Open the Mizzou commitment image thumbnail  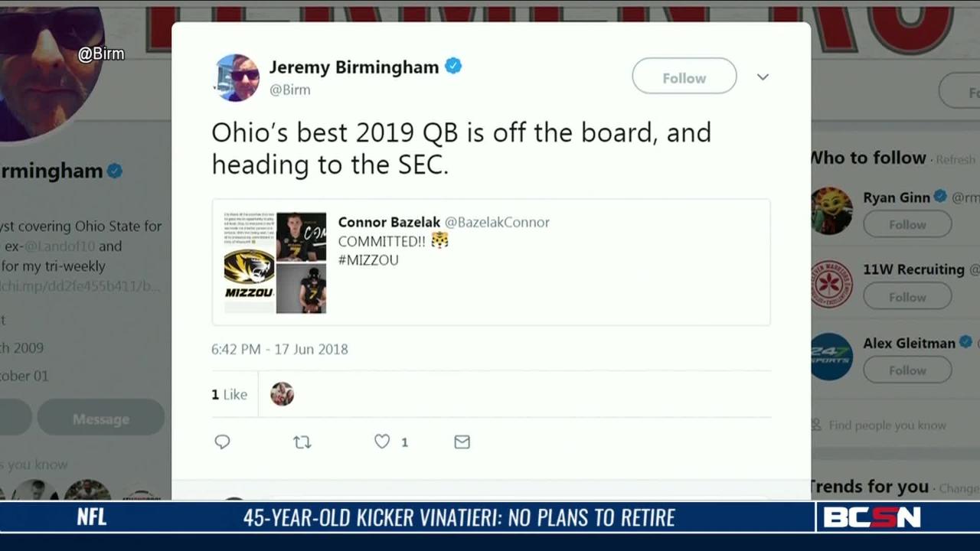[276, 262]
